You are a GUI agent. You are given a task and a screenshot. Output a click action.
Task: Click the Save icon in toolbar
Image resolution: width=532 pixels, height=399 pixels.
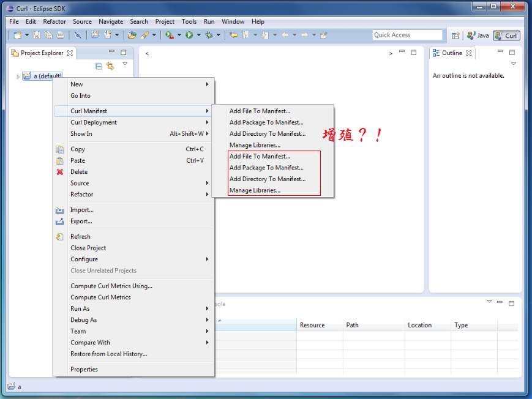[x=37, y=35]
